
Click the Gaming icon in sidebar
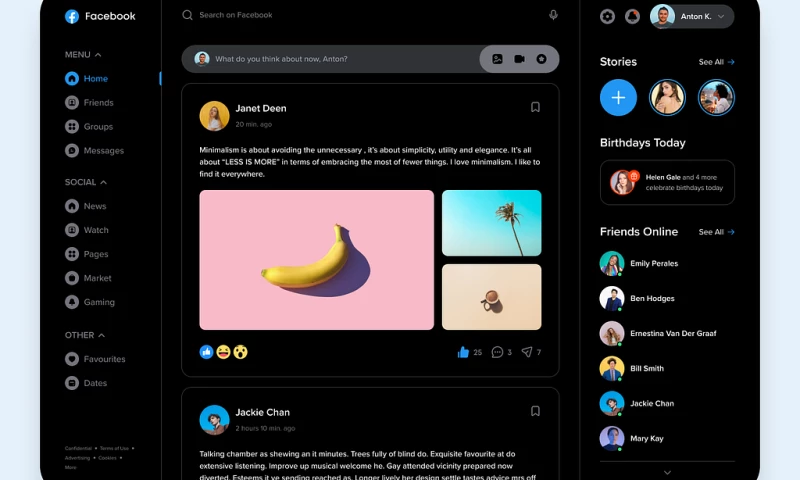(72, 302)
